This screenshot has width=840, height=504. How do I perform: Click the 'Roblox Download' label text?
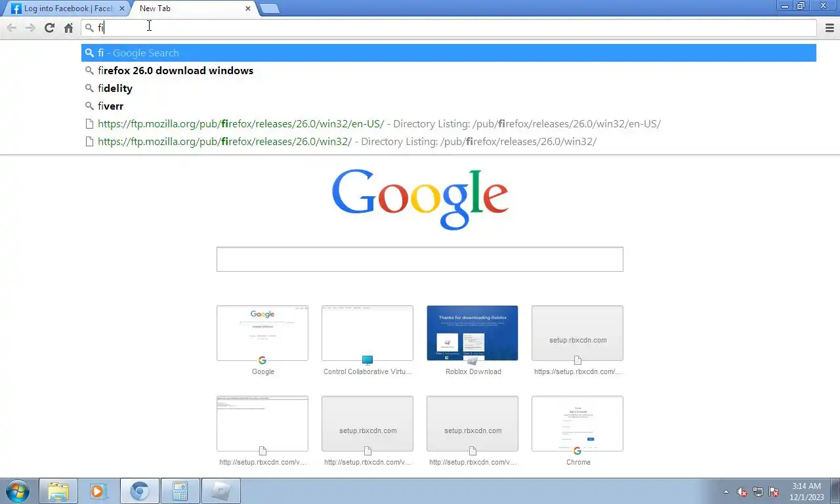(x=473, y=371)
